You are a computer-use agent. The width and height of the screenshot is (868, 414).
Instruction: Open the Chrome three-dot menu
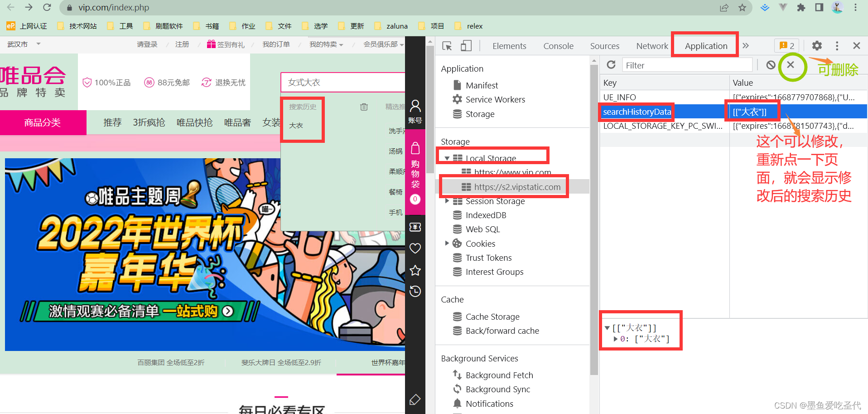(x=855, y=7)
